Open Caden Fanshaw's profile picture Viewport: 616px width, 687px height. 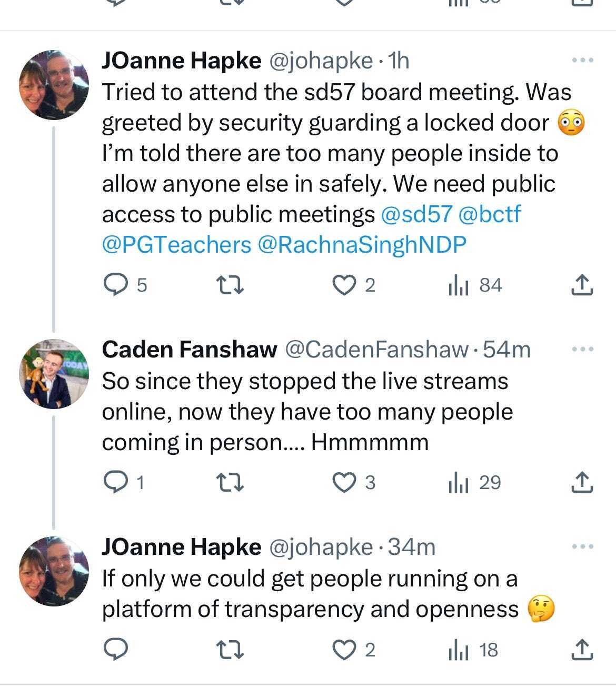(54, 374)
